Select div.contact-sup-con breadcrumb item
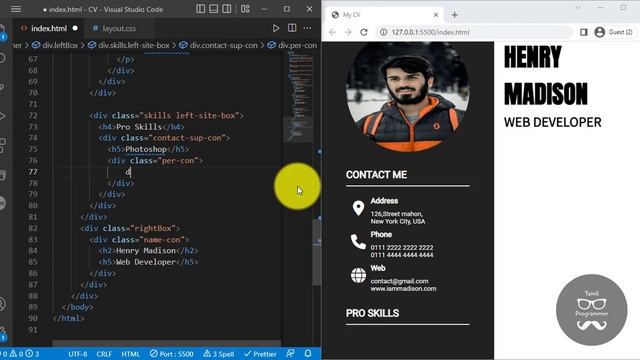 [223, 45]
